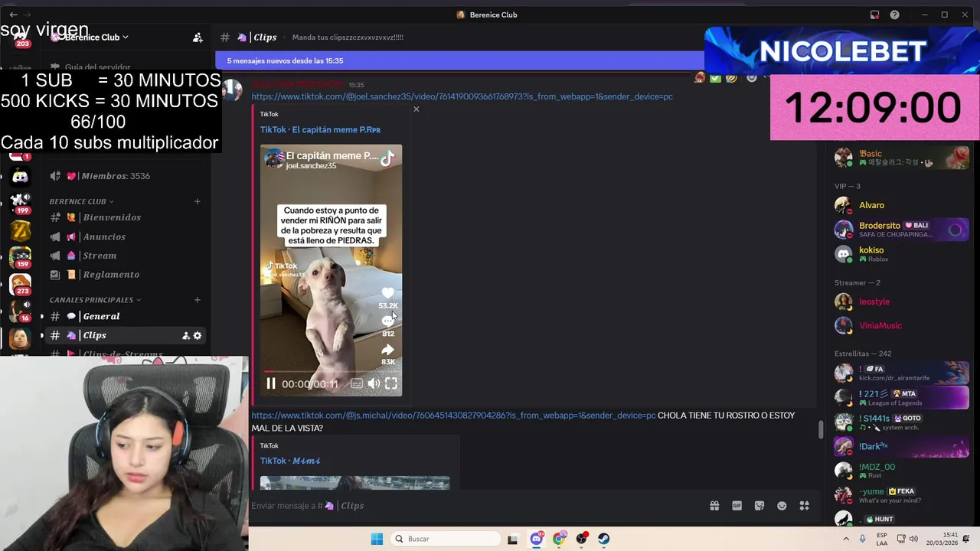Pause the TikTok video playback
980x551 pixels.
point(270,383)
